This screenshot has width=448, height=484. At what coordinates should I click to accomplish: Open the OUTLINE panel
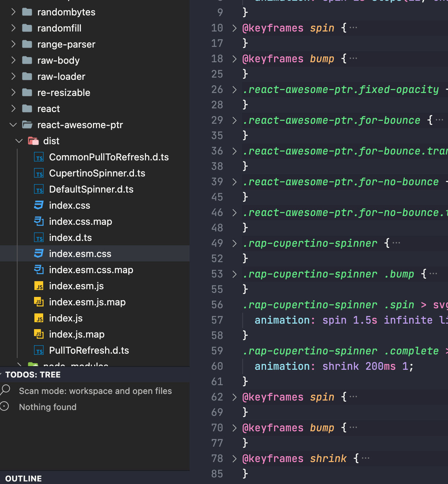[23, 478]
